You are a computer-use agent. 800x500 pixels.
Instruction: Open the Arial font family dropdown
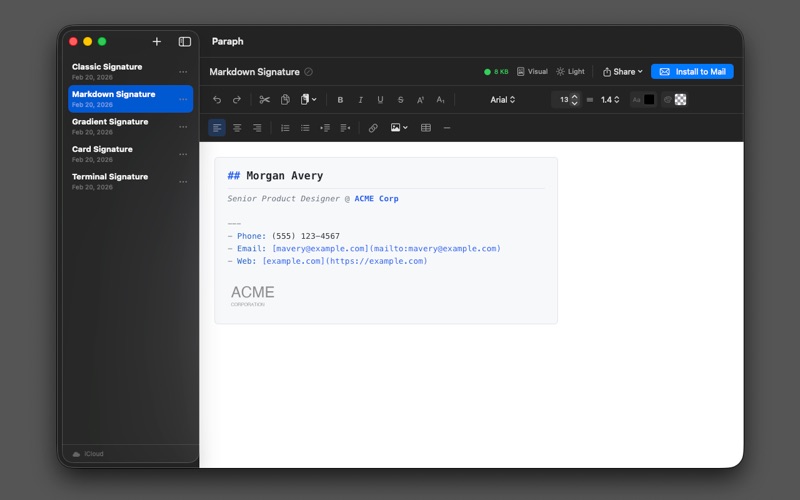(503, 100)
